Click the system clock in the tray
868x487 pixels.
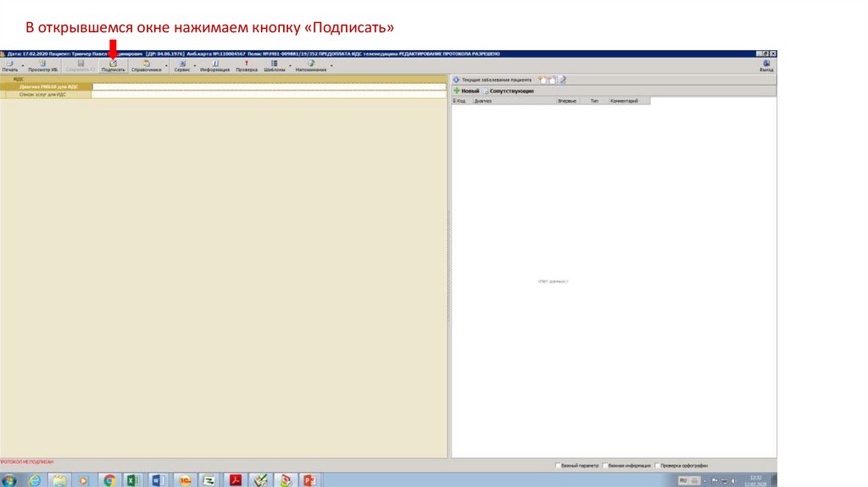coord(755,480)
